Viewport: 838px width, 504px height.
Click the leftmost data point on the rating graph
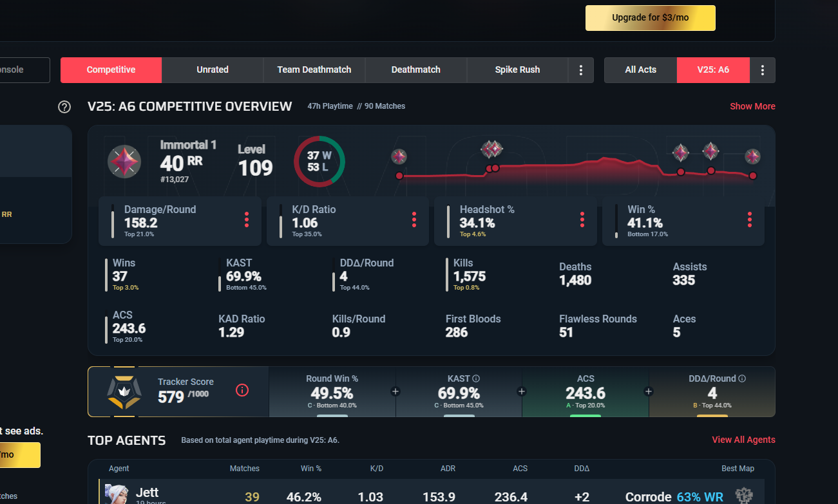pos(399,176)
